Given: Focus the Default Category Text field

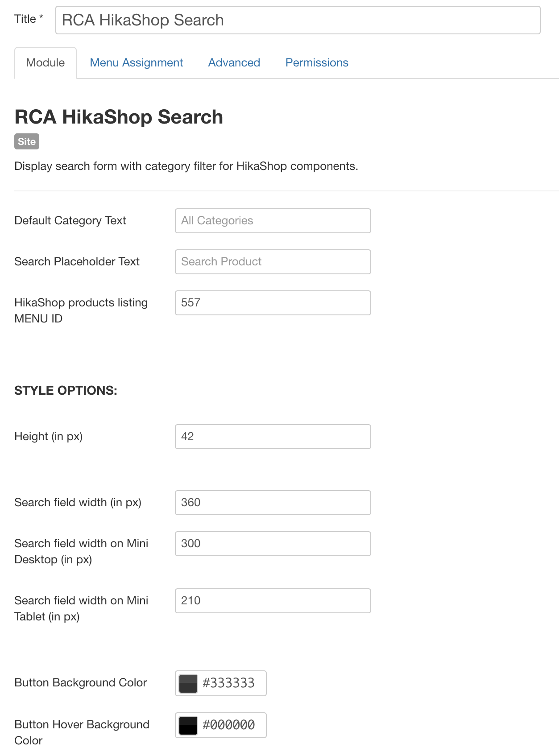Looking at the screenshot, I should point(273,221).
